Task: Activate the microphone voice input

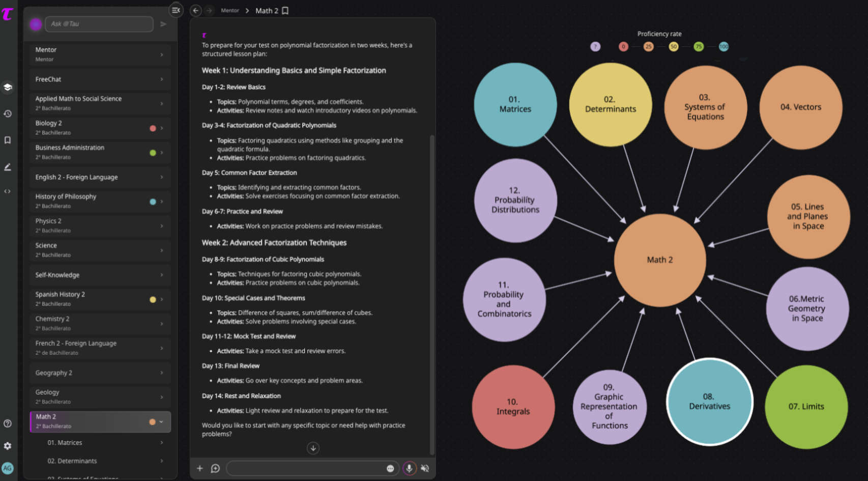Action: pos(409,468)
